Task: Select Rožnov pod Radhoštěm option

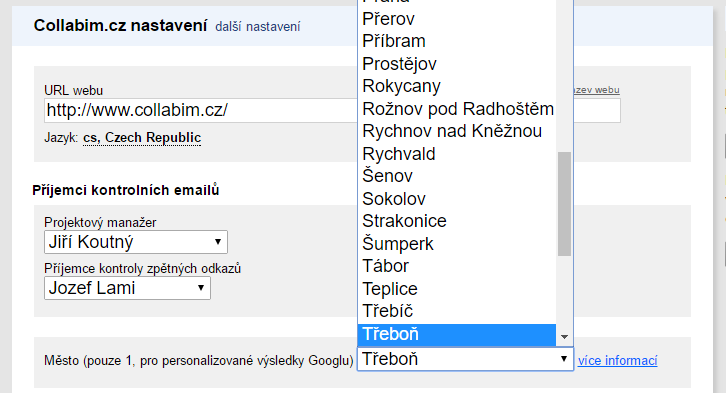Action: pyautogui.click(x=457, y=109)
